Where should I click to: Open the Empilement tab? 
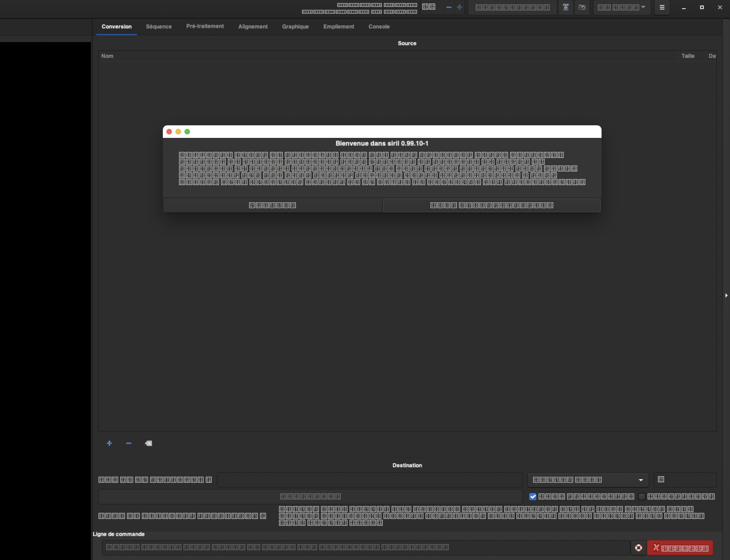pos(338,27)
